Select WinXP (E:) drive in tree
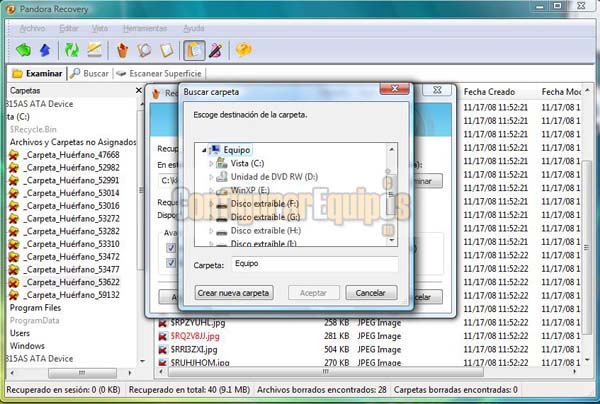This screenshot has width=600, height=404. point(250,190)
